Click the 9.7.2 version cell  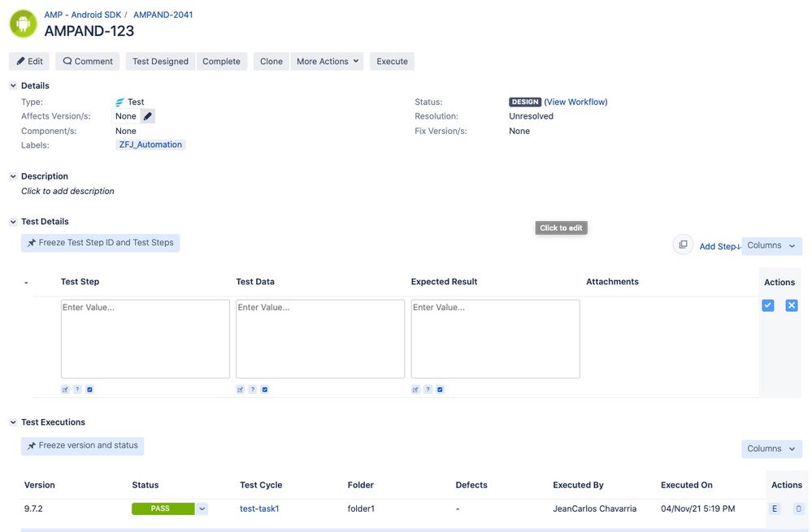(33, 508)
